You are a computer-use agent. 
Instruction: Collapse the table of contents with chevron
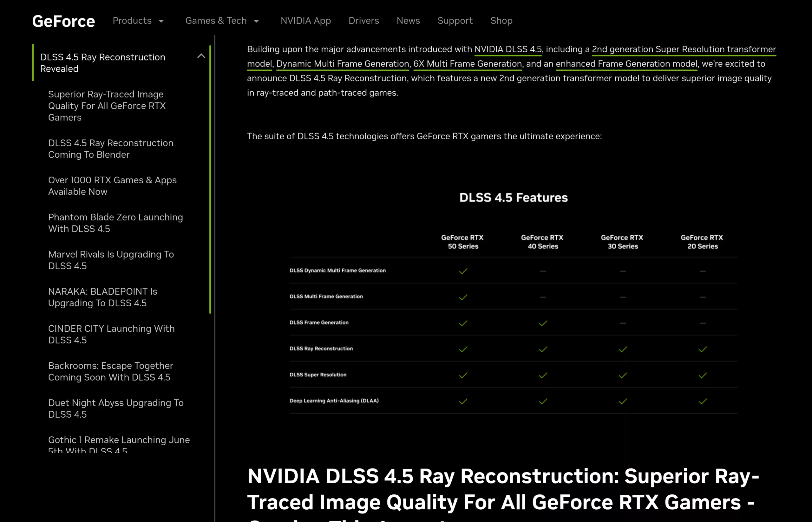pos(201,56)
